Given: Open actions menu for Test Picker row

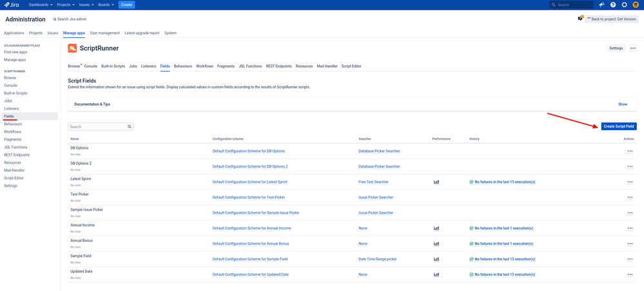Looking at the screenshot, I should pos(630,197).
